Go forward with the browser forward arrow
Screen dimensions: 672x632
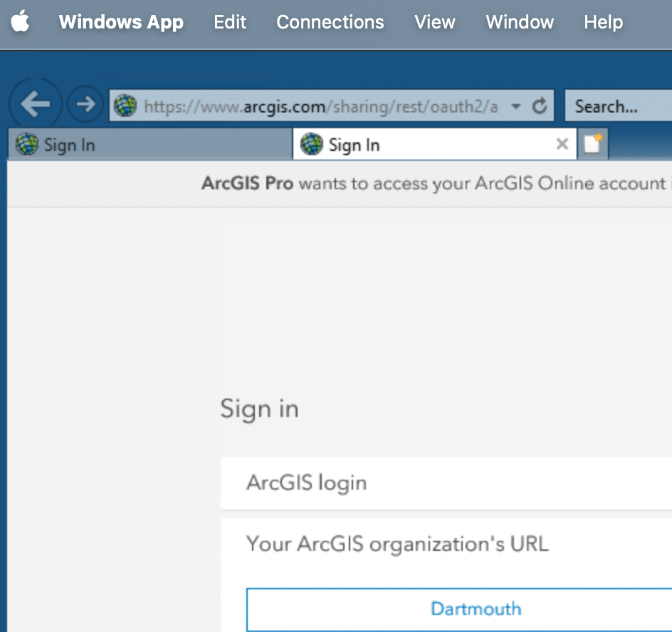tap(85, 104)
